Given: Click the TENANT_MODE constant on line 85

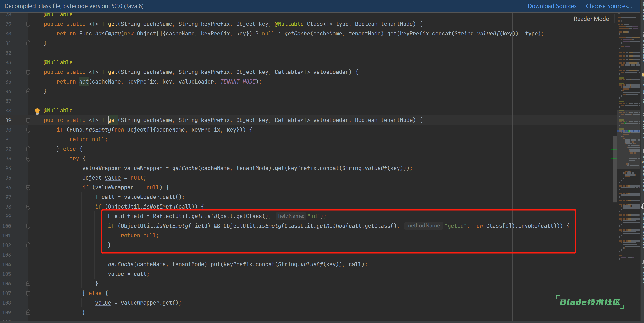Looking at the screenshot, I should click(x=238, y=82).
